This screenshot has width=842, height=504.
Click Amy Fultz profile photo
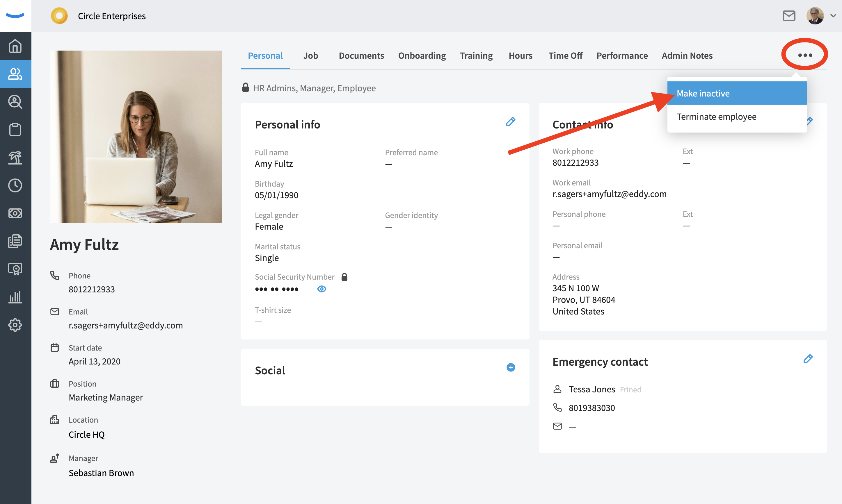click(136, 137)
